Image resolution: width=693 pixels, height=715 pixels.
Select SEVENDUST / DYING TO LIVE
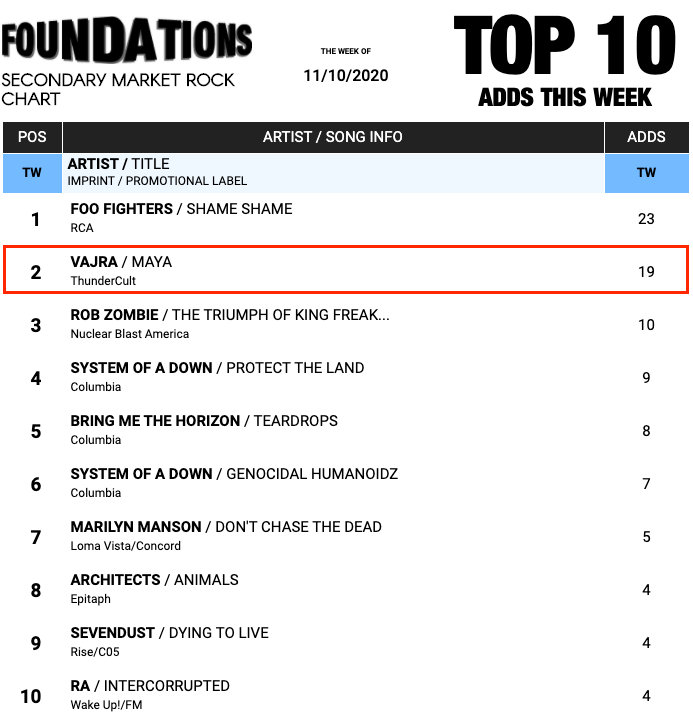pyautogui.click(x=169, y=633)
